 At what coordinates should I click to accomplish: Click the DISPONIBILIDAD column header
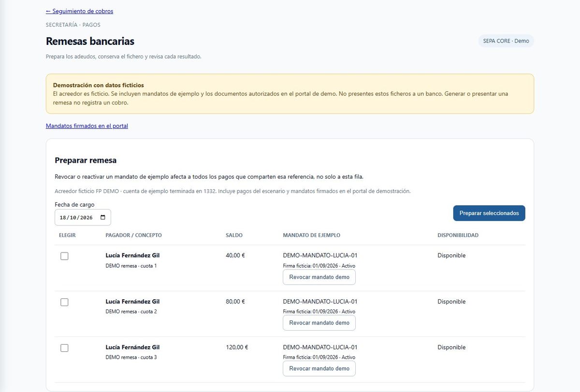click(x=458, y=236)
